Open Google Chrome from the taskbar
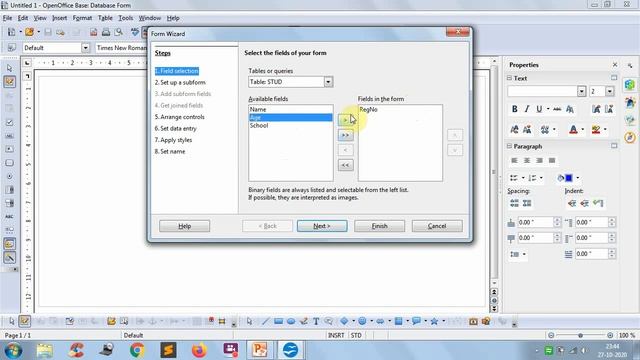640x360 pixels. (x=137, y=350)
